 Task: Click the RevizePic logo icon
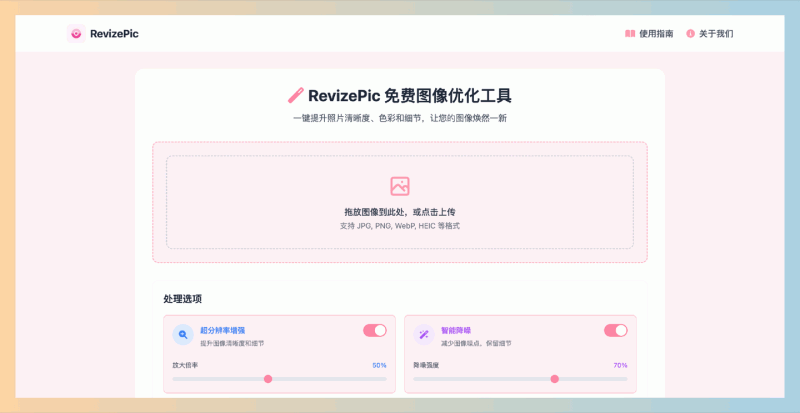pos(76,34)
